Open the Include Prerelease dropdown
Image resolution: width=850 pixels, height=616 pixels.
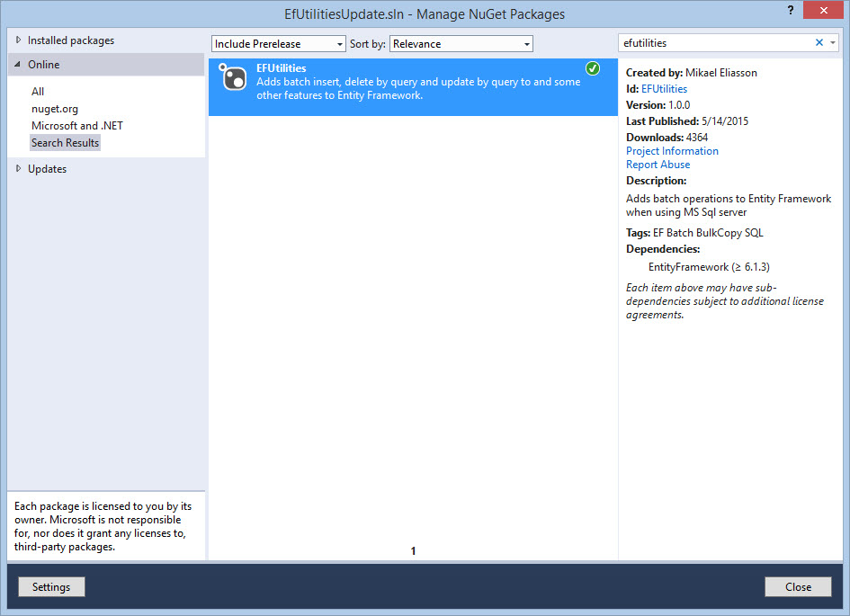[x=279, y=44]
